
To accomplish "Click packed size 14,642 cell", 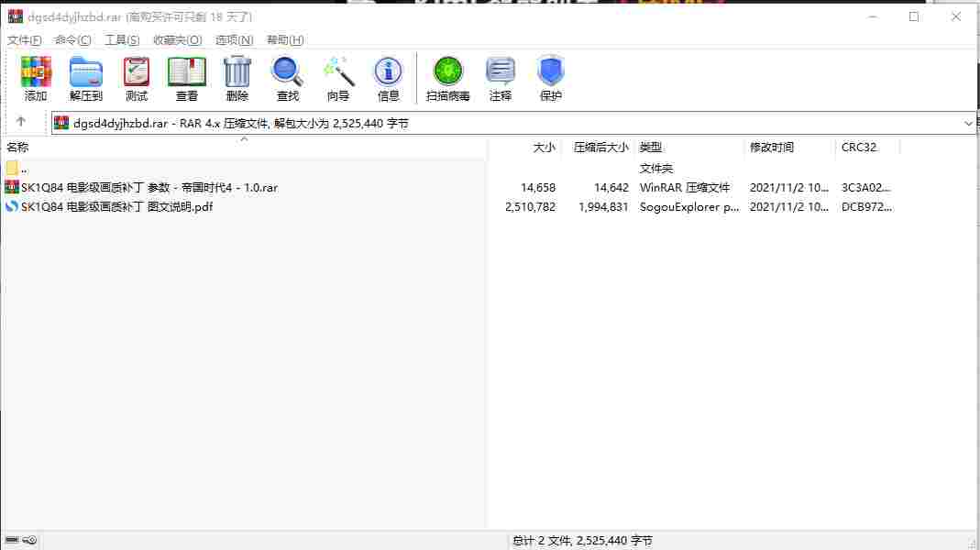I will [611, 188].
